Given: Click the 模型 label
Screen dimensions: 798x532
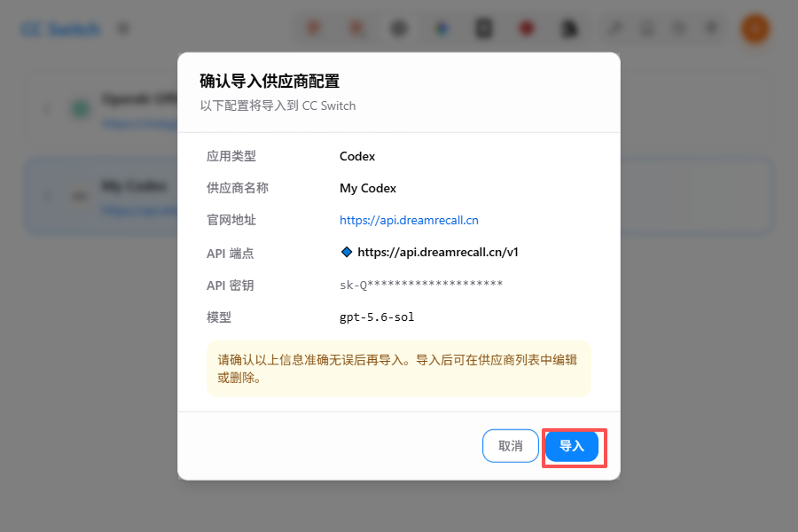Looking at the screenshot, I should tap(219, 317).
